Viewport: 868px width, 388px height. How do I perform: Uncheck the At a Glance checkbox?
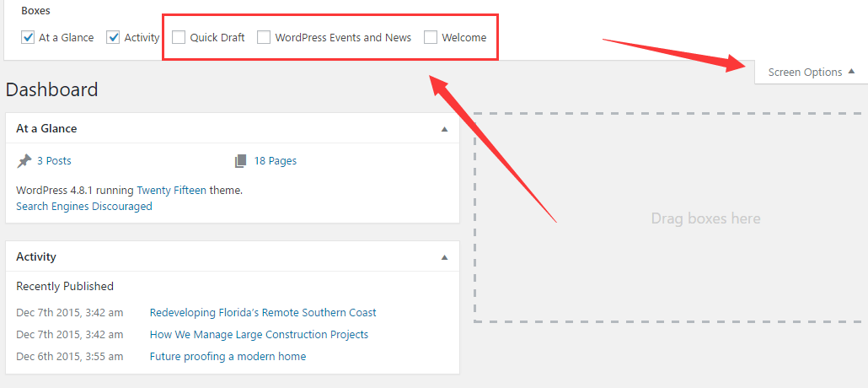click(x=28, y=37)
